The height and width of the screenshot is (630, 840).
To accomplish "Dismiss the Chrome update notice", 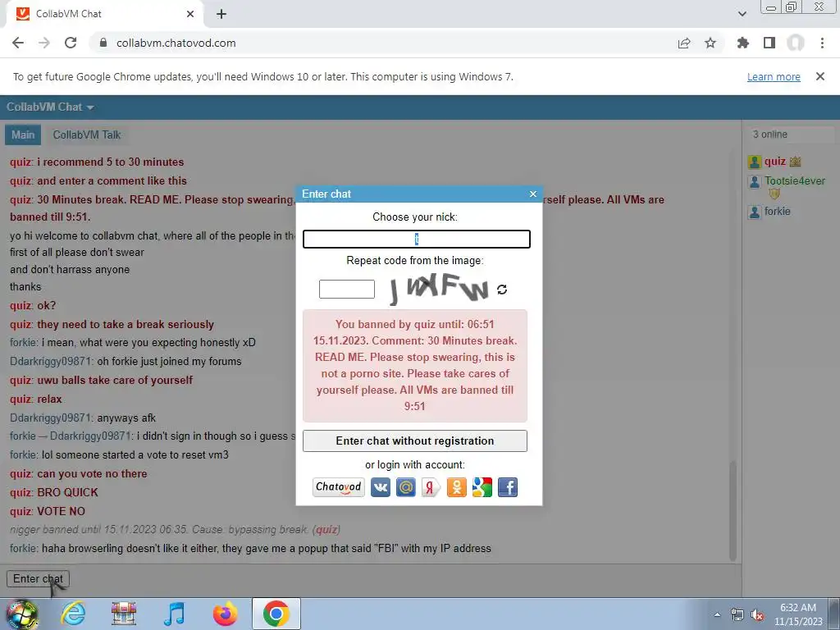I will [x=820, y=76].
